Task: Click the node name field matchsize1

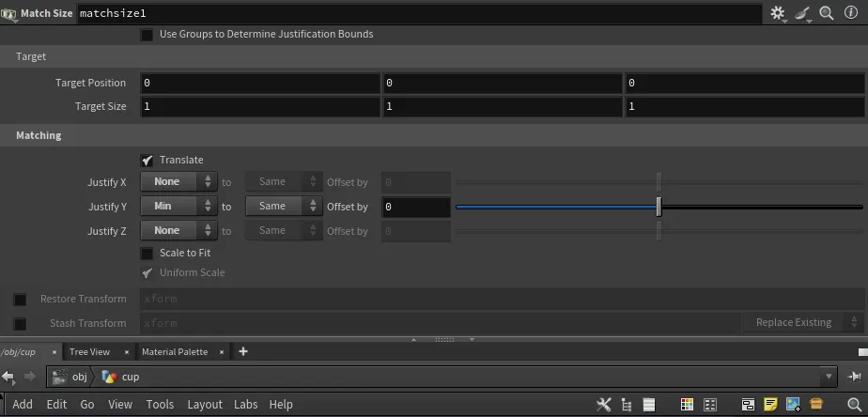Action: point(418,14)
